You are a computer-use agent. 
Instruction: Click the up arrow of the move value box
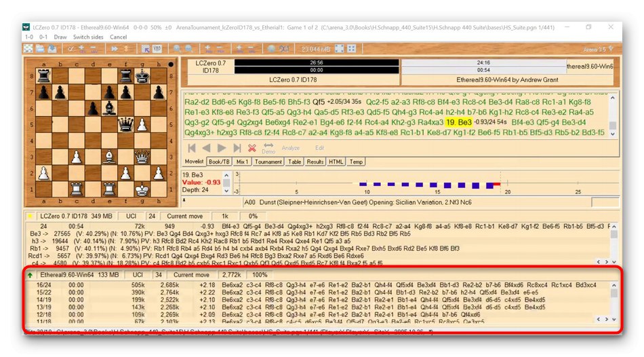(226, 175)
